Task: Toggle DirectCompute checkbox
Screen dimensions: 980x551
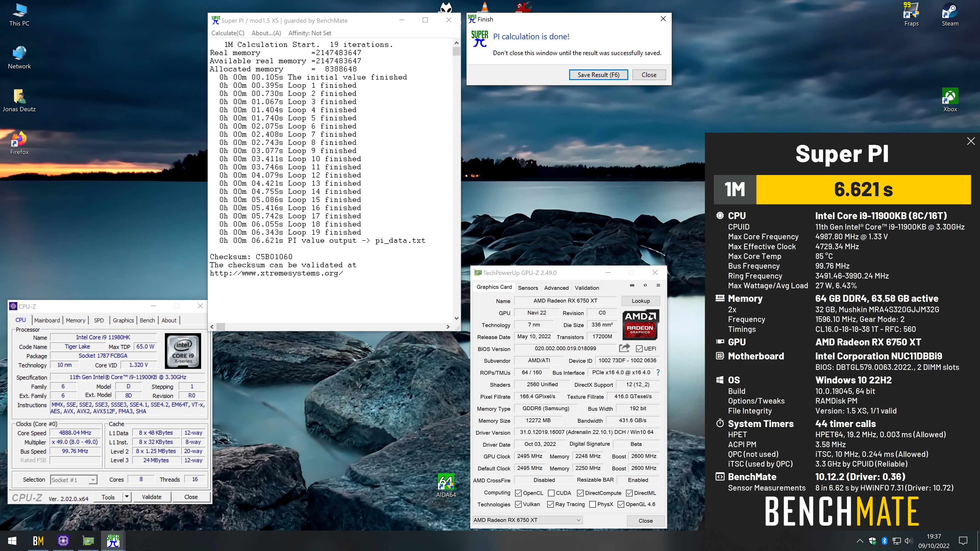Action: click(580, 493)
